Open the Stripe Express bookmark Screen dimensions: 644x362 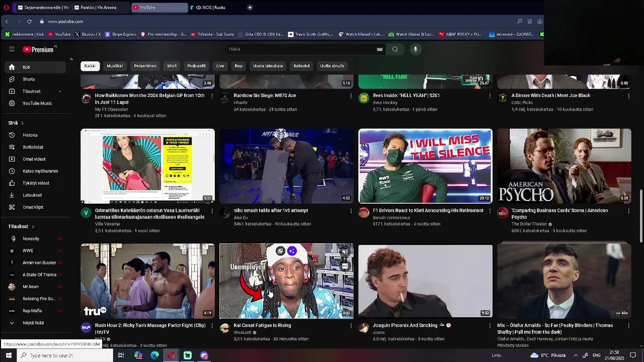(120, 35)
